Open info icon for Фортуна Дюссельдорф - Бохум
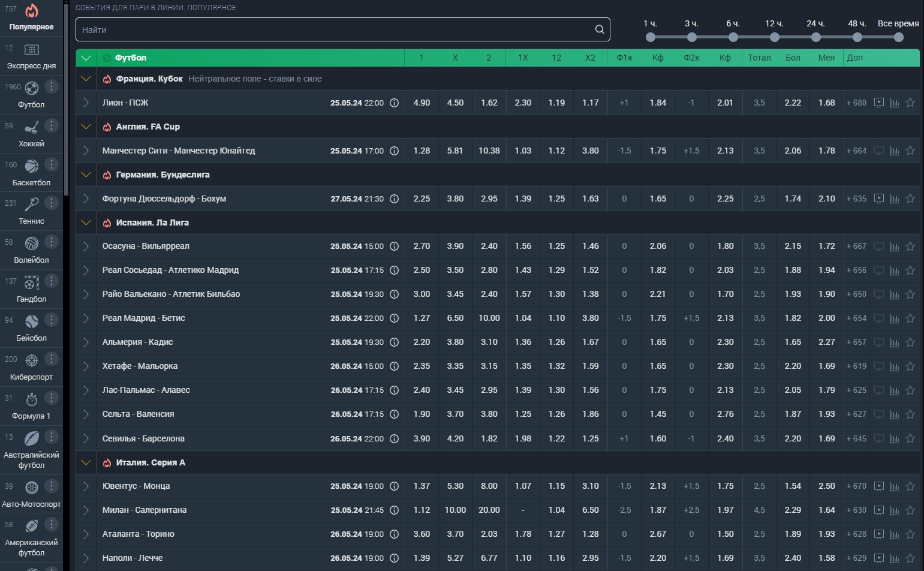The height and width of the screenshot is (571, 924). click(x=394, y=199)
